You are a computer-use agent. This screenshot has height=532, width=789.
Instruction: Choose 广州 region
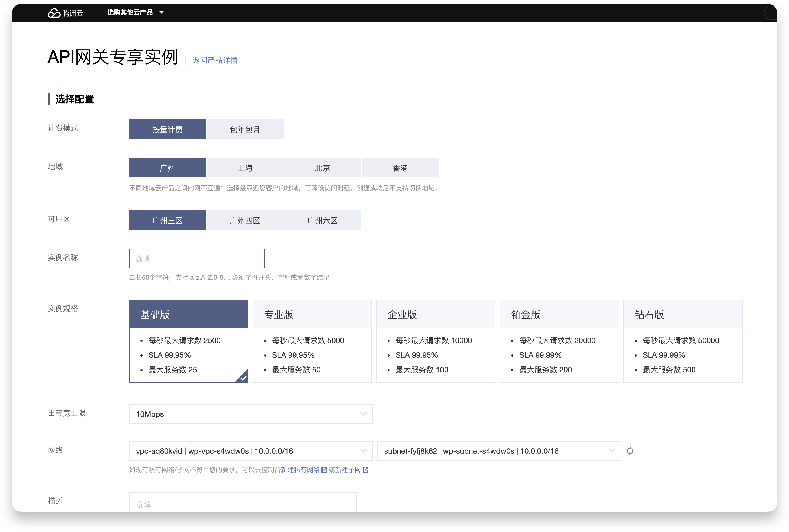click(167, 167)
